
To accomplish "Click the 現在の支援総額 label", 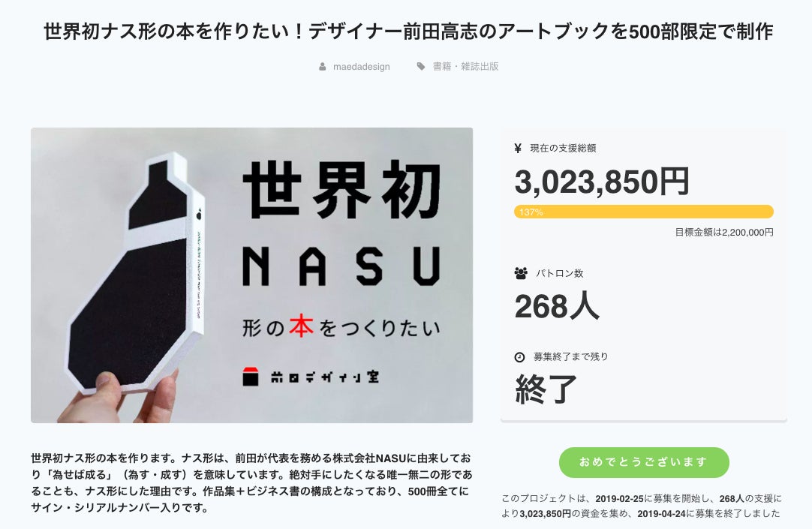I will tap(563, 149).
